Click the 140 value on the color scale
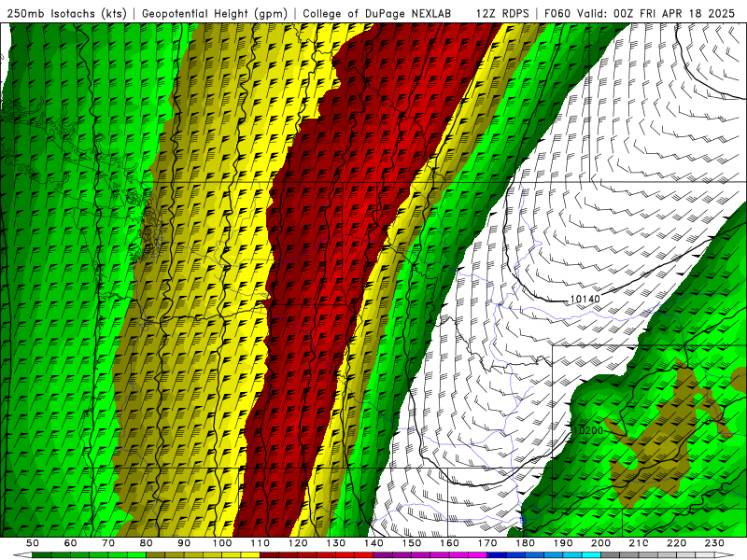 click(x=373, y=543)
